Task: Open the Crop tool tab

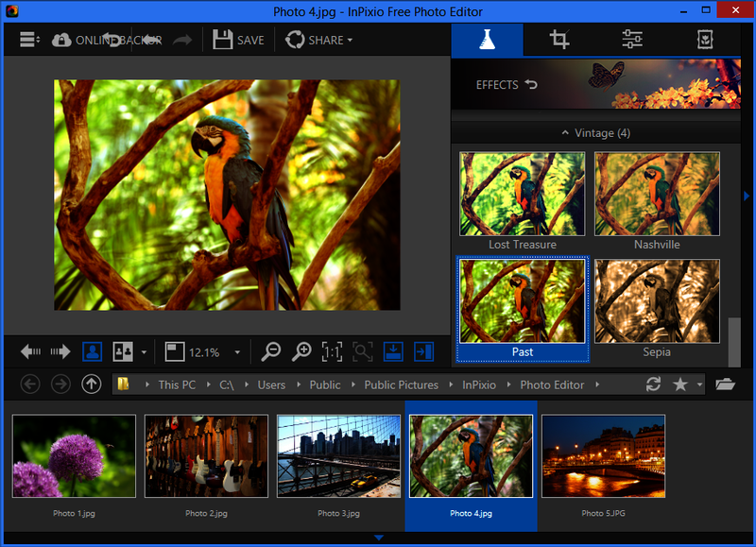Action: [559, 40]
